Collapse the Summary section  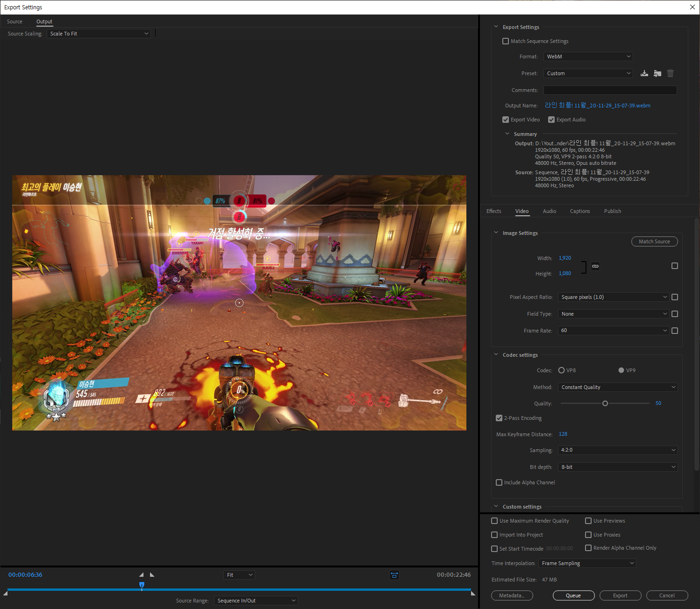[507, 134]
